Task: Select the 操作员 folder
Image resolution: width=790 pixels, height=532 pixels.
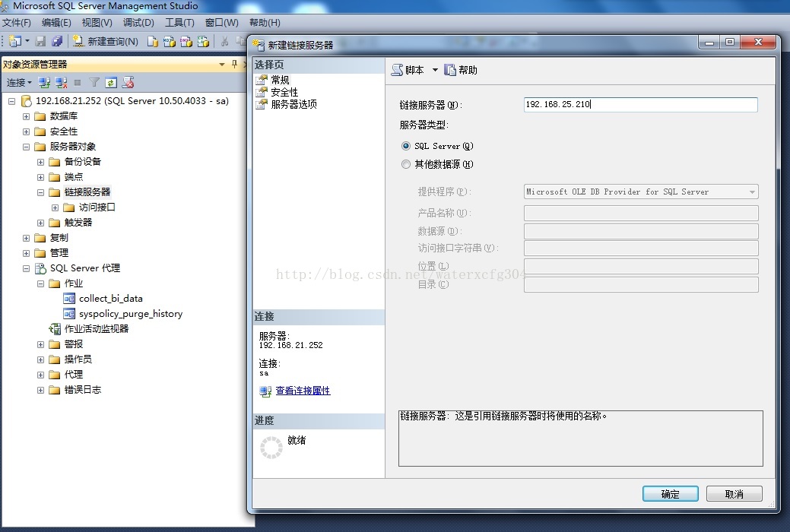Action: click(x=78, y=359)
